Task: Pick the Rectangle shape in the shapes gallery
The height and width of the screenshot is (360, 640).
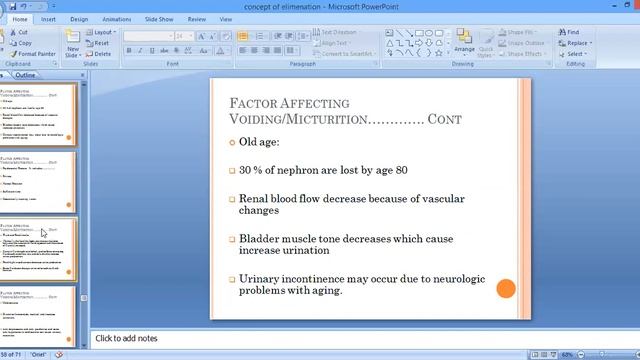Action: pyautogui.click(x=419, y=33)
